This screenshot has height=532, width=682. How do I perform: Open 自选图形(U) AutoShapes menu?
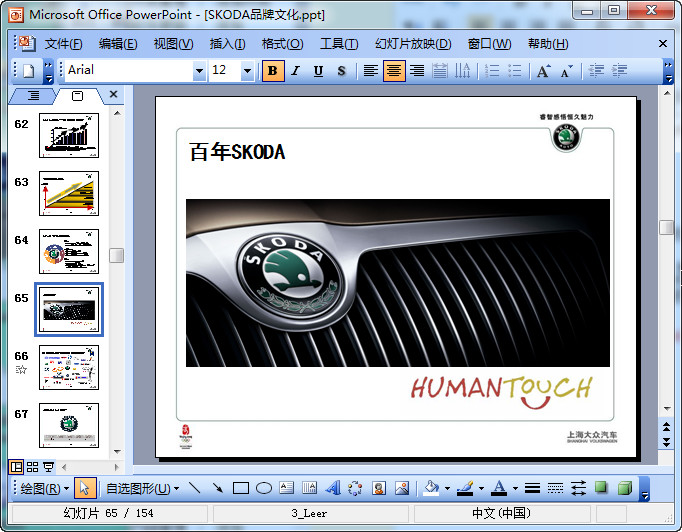142,489
